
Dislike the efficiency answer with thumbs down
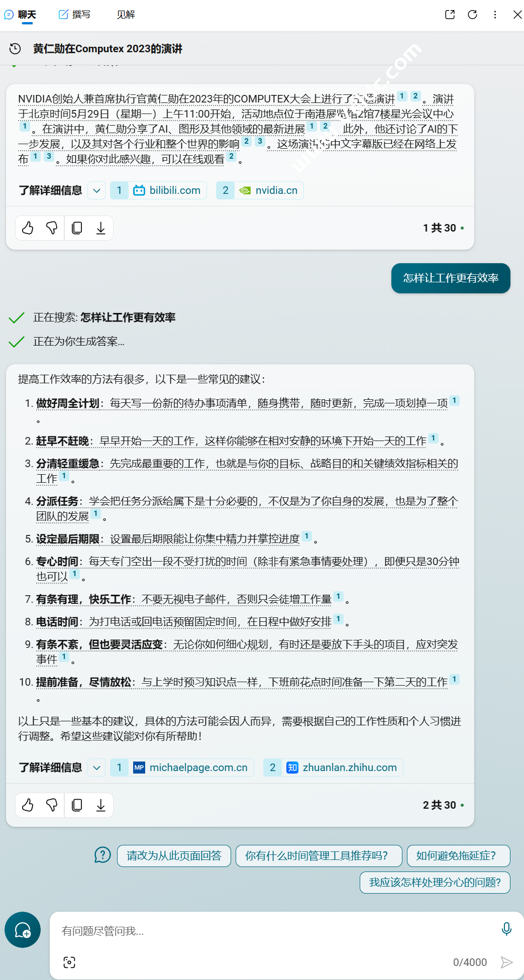click(52, 805)
